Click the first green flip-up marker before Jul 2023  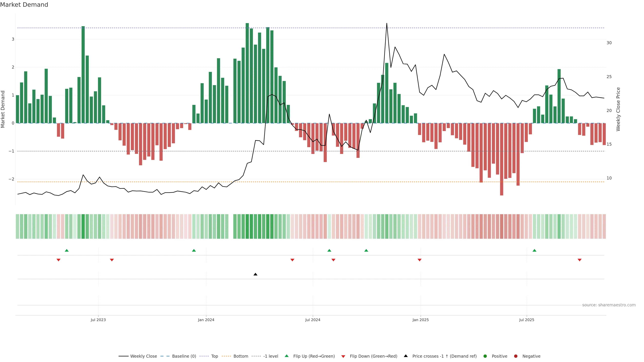tap(67, 250)
